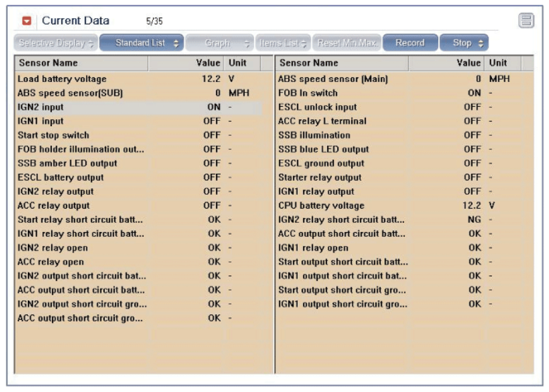Click the panel layout icon at top right

[527, 21]
